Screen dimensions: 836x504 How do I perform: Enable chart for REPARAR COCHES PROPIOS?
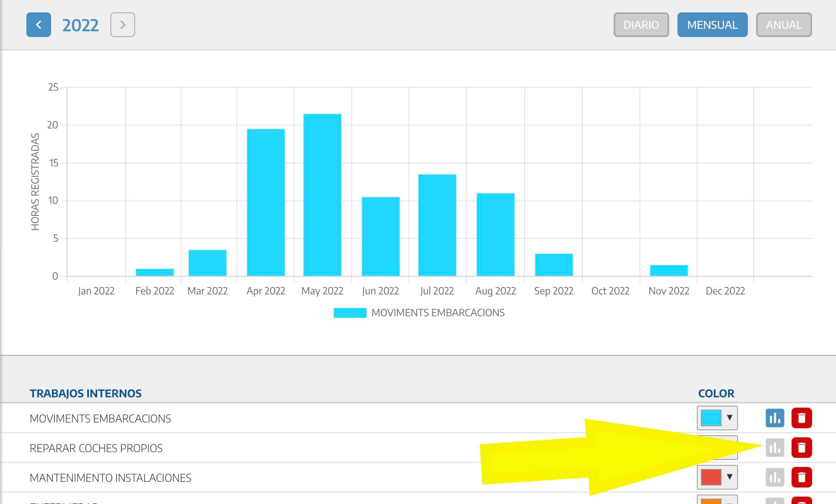775,448
